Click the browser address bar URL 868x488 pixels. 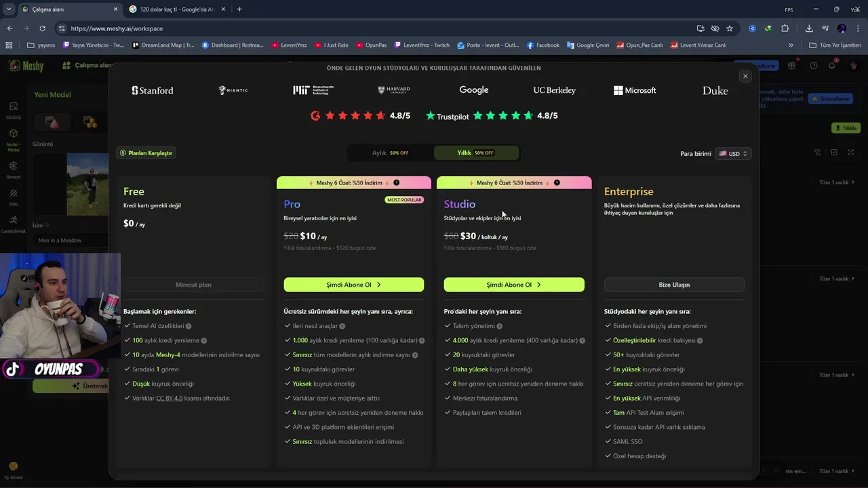click(x=117, y=28)
